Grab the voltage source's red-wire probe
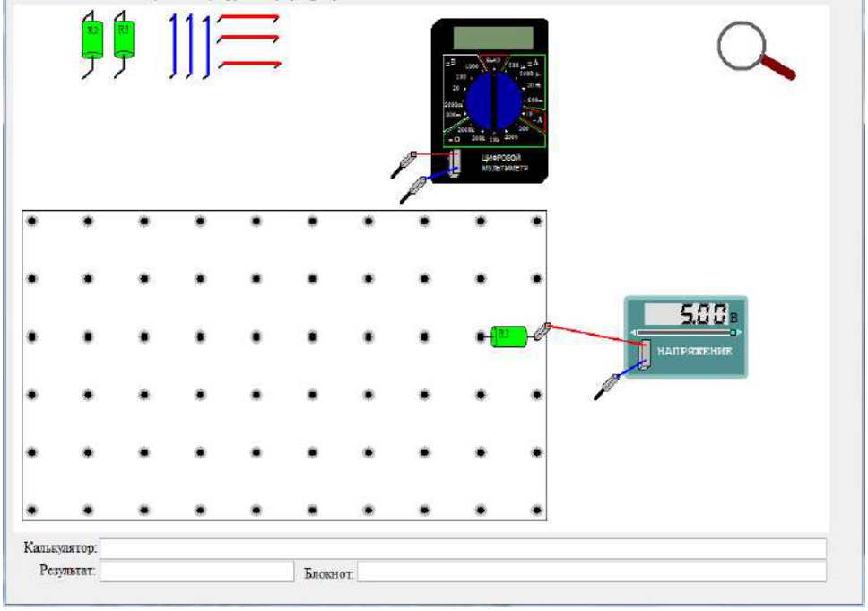Viewport: 868px width, 611px height. (542, 331)
